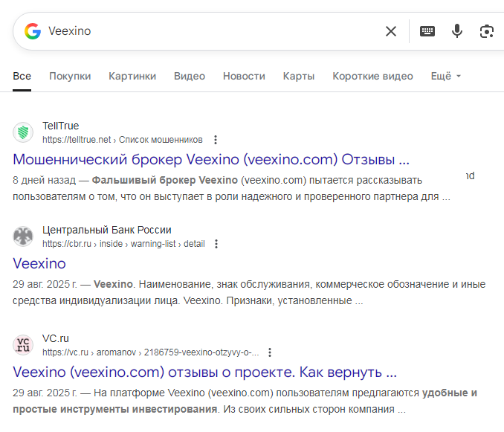
Task: Open three-dot menu for vc.ru result
Action: (x=270, y=352)
